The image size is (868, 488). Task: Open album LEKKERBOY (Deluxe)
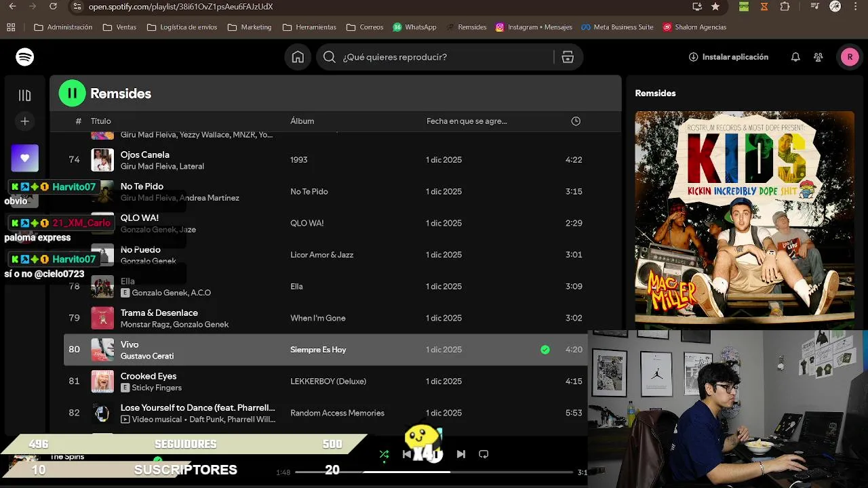(x=328, y=381)
